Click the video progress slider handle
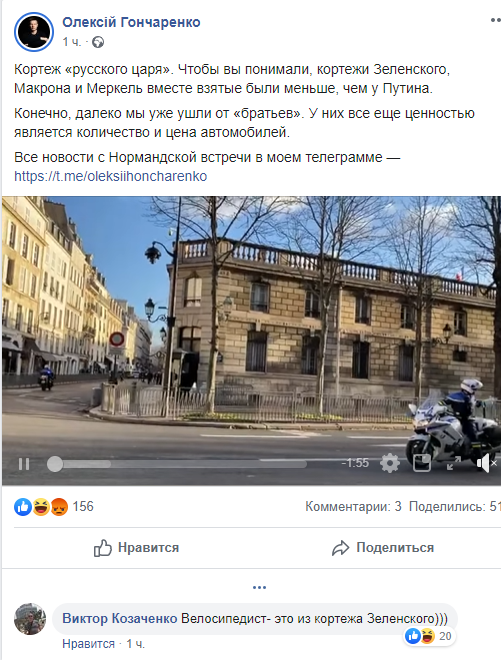Screen dimensions: 501x660 click(x=55, y=464)
